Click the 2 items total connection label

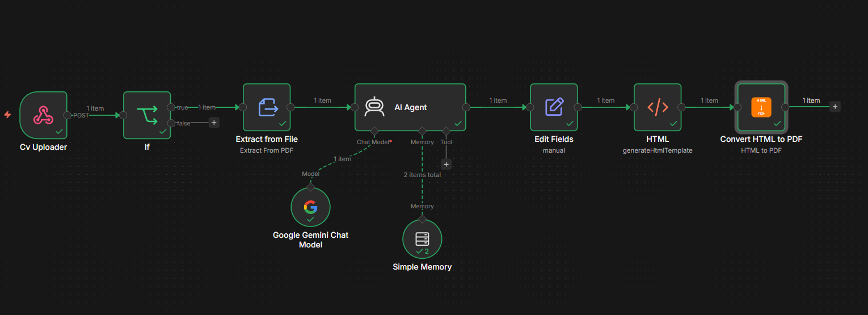(422, 175)
